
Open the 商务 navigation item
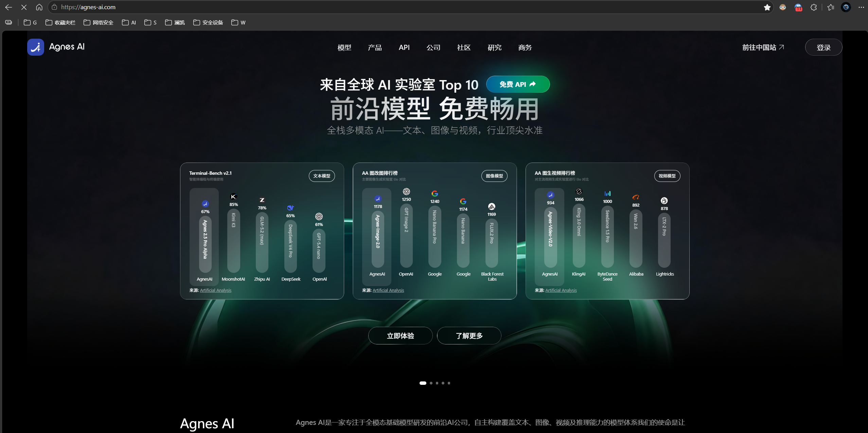(x=525, y=48)
